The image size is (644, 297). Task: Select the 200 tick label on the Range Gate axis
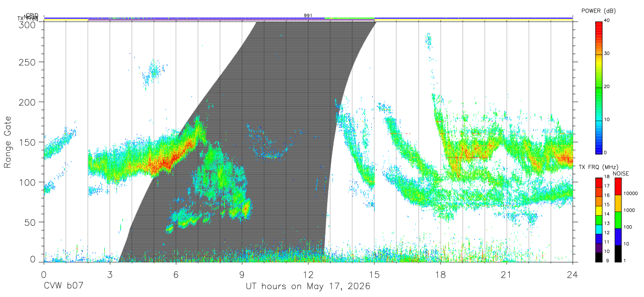point(27,102)
